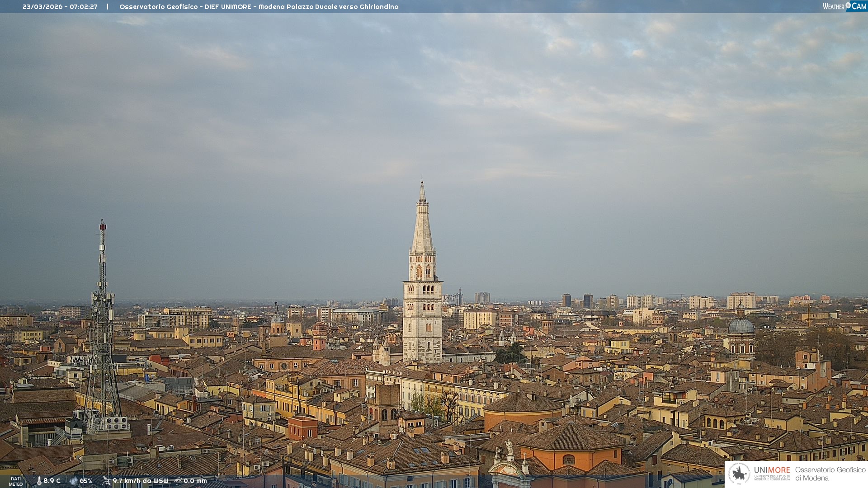This screenshot has height=488, width=868.
Task: Click the grey church dome on right
Action: [741, 325]
